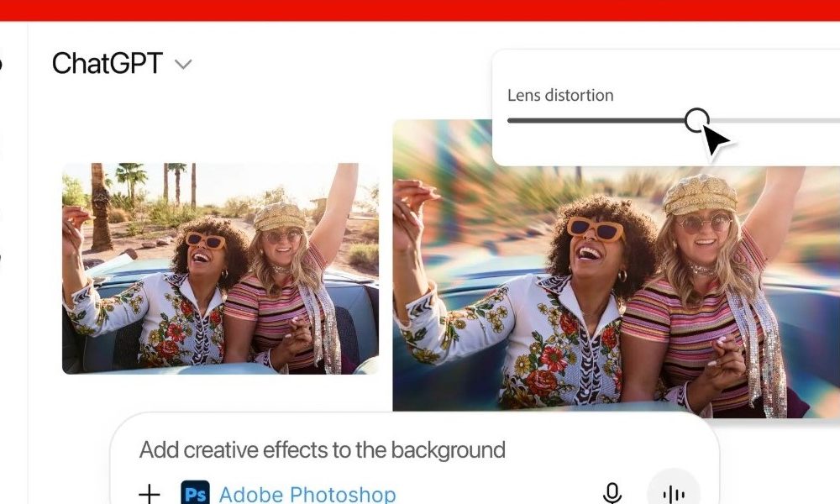The width and height of the screenshot is (840, 504).
Task: Click inside the prompt input field
Action: coord(378,449)
